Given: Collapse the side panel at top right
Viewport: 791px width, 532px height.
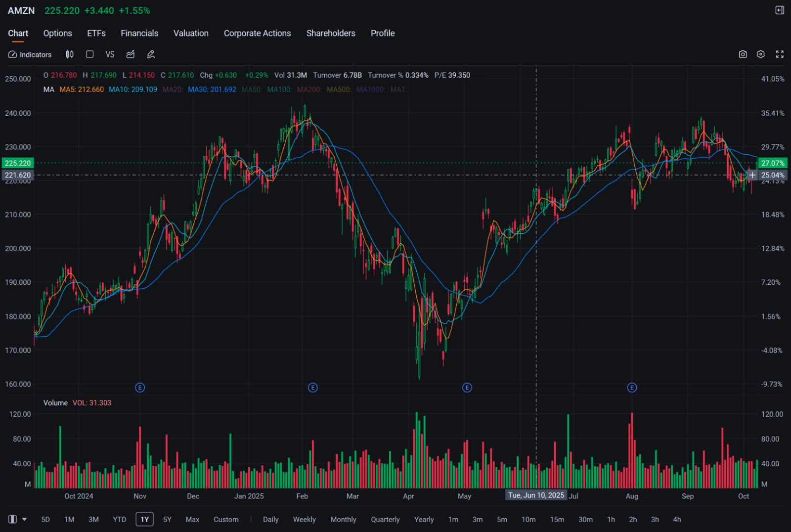Looking at the screenshot, I should (x=780, y=10).
